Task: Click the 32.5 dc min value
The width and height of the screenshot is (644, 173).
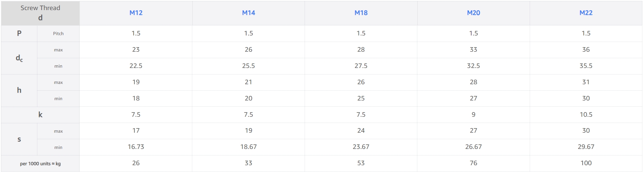Action: coord(474,66)
